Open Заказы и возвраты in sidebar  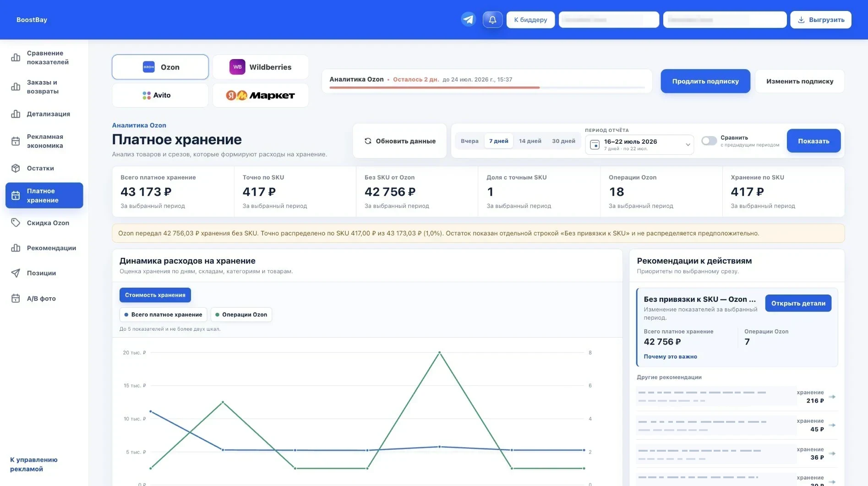(x=44, y=87)
